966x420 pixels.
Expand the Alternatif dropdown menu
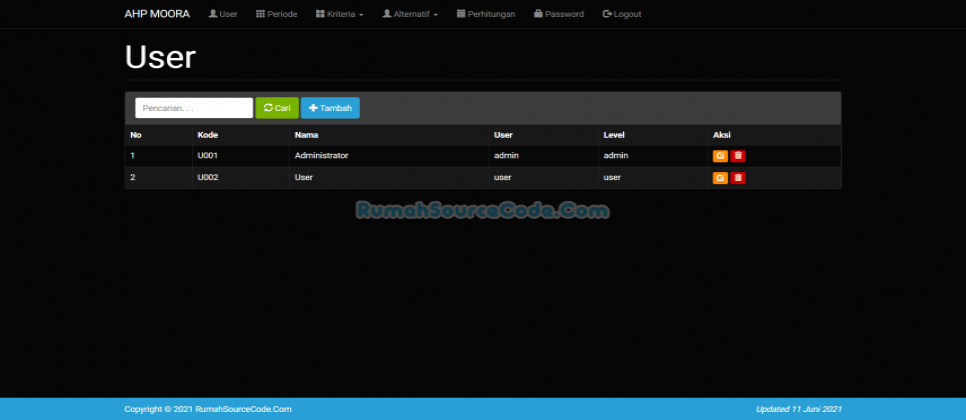tap(410, 14)
